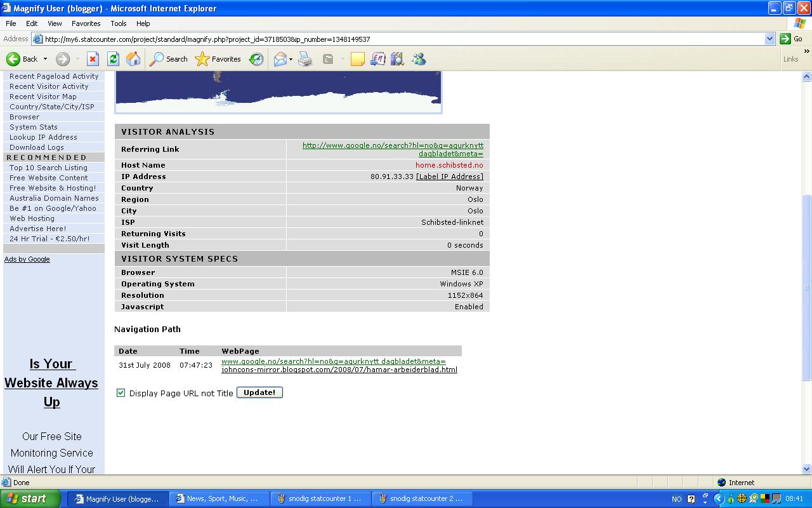
Task: Open the Favorites menu in menu bar
Action: (x=86, y=23)
